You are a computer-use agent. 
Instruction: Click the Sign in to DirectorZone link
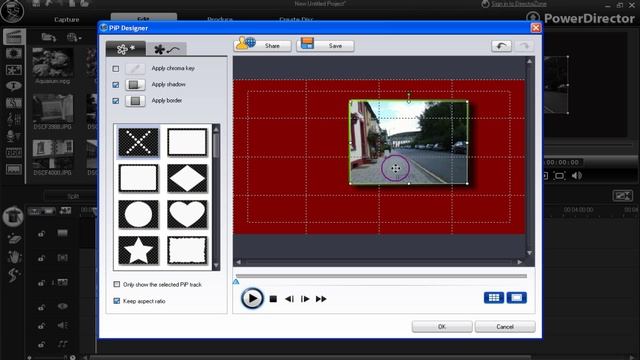[x=519, y=4]
